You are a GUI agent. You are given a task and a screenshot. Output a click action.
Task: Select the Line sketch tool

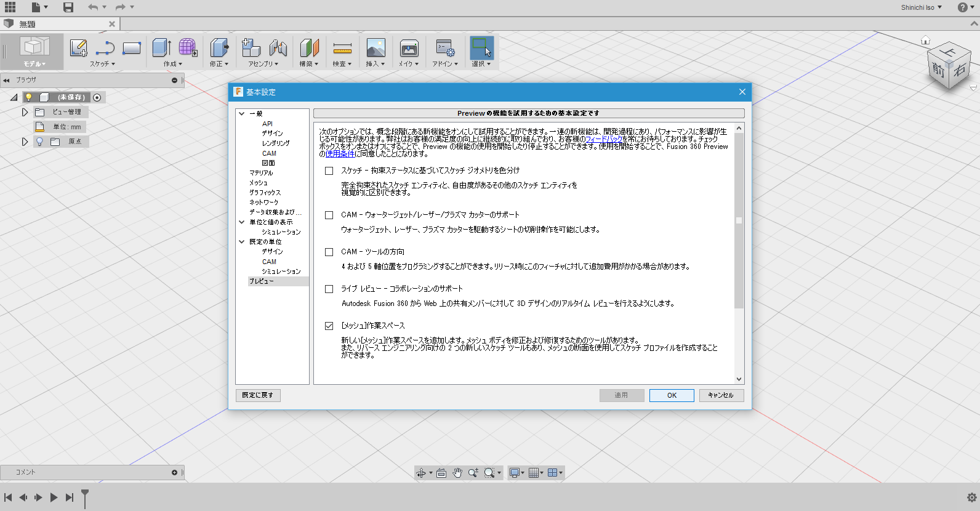click(x=105, y=47)
